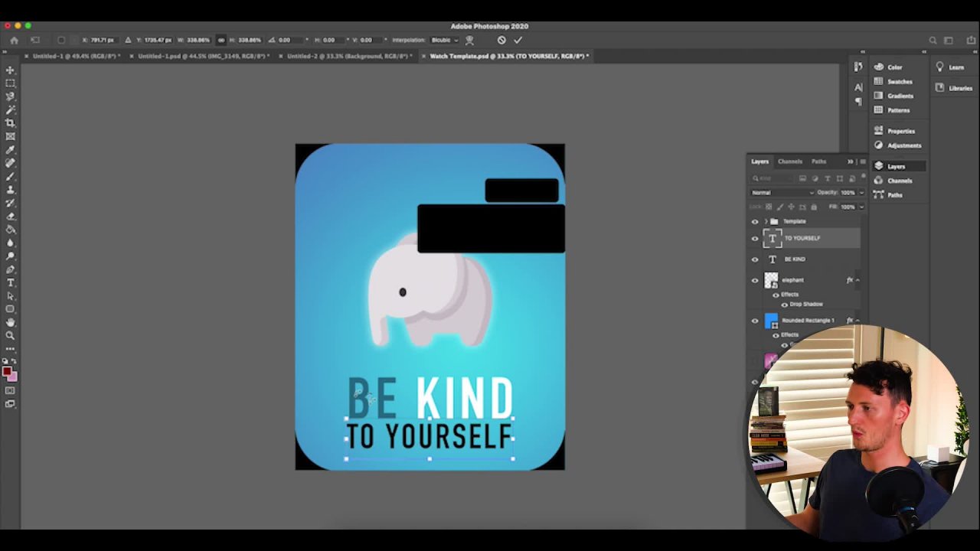The width and height of the screenshot is (980, 551).
Task: Switch to the Channels tab
Action: click(x=790, y=161)
